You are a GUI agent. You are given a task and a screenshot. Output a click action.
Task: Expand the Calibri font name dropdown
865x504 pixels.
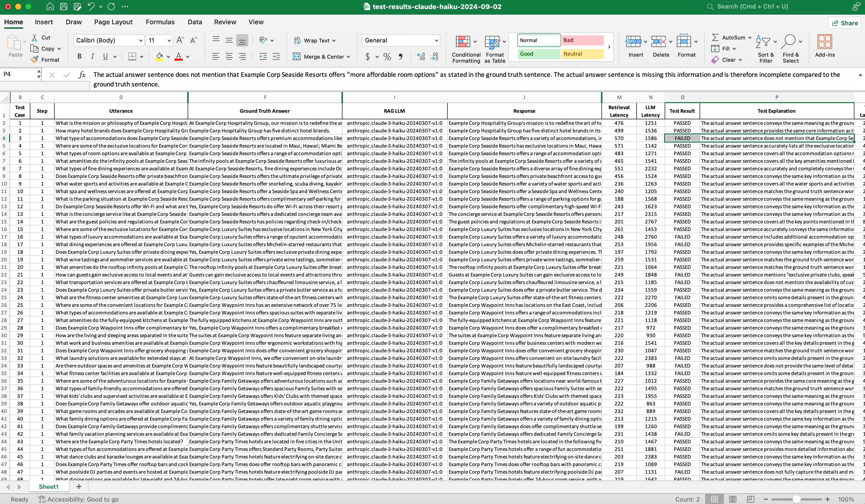pos(141,40)
